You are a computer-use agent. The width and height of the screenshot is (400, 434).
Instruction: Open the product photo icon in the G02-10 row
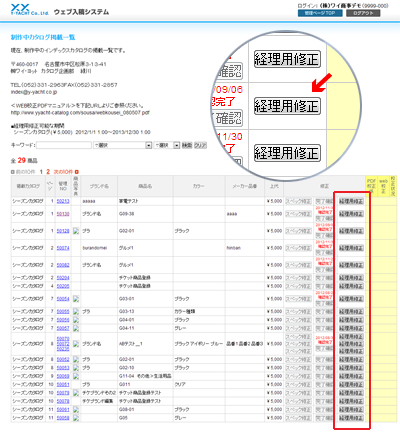[76, 368]
